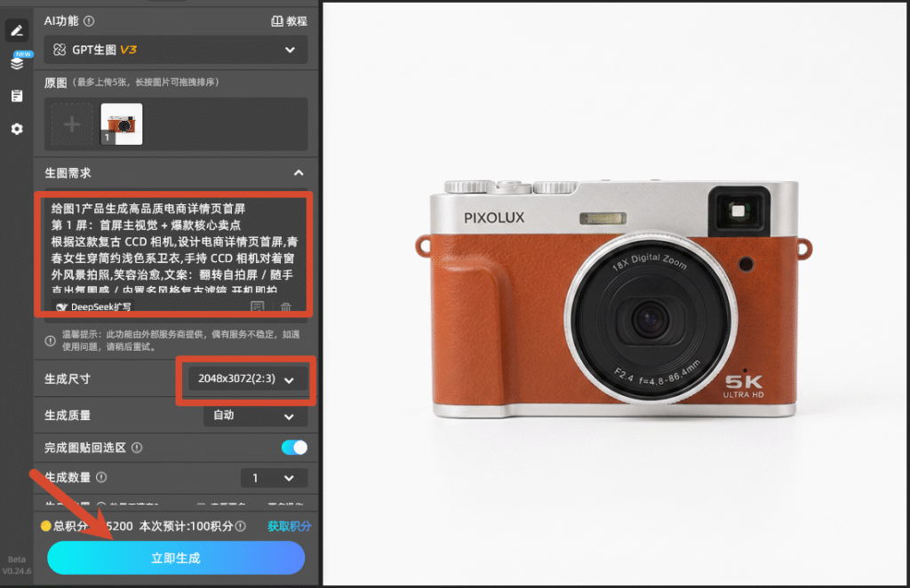Click the trash icon to clear prompt
Image resolution: width=910 pixels, height=588 pixels.
285,306
